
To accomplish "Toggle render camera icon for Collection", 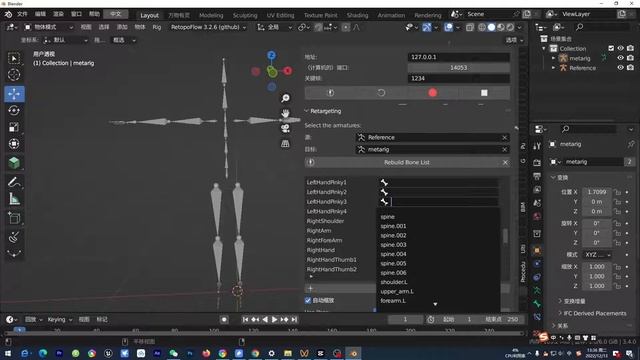I will coord(630,48).
